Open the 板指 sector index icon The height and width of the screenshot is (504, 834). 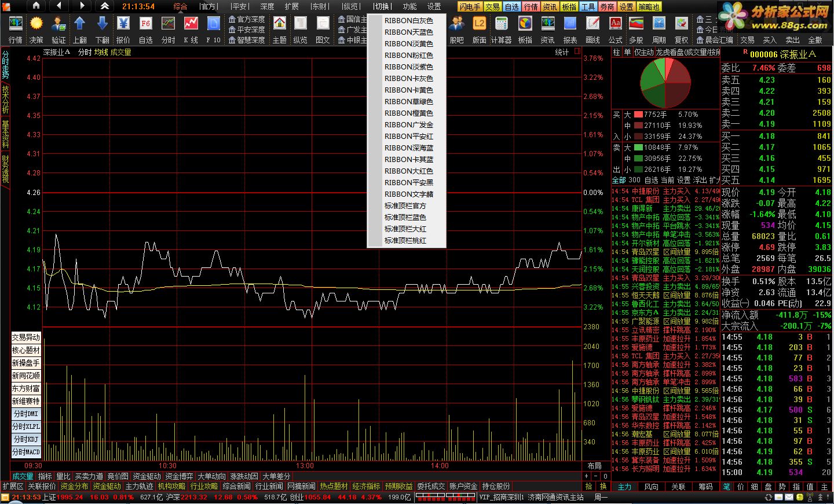pos(525,30)
